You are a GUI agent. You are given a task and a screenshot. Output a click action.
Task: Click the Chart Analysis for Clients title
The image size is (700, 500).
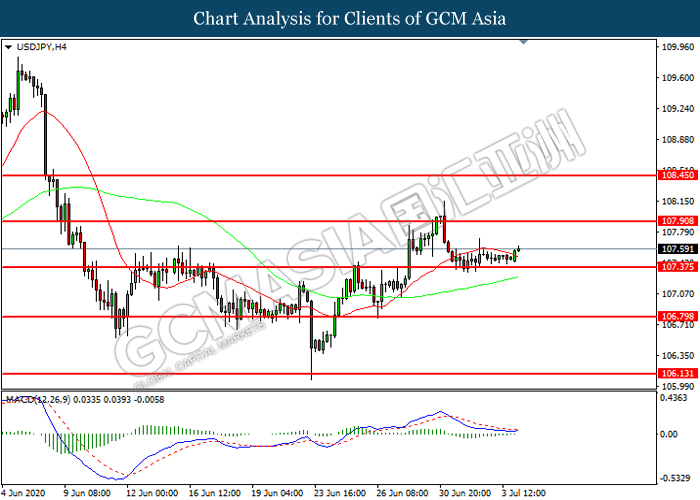point(350,19)
